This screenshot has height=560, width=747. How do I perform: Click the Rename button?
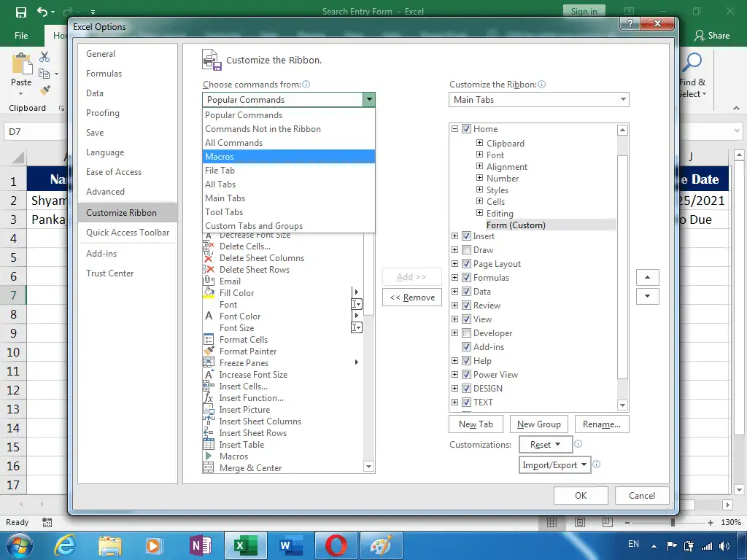click(x=602, y=424)
